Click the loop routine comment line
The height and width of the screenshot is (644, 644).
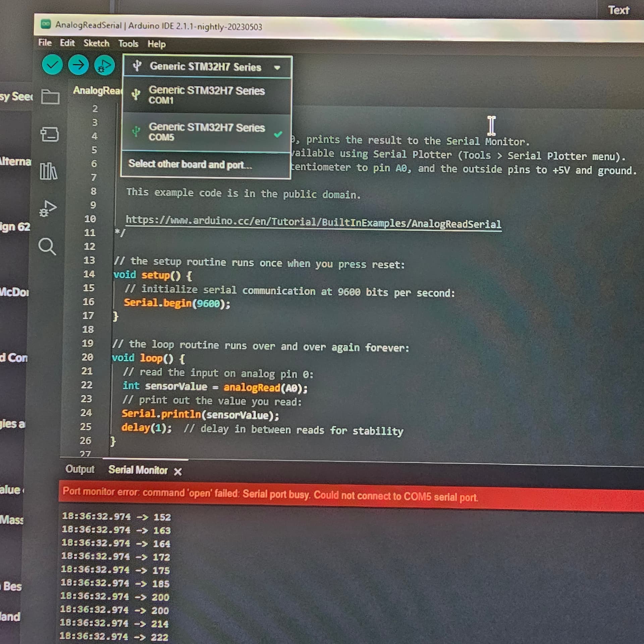pos(261,346)
